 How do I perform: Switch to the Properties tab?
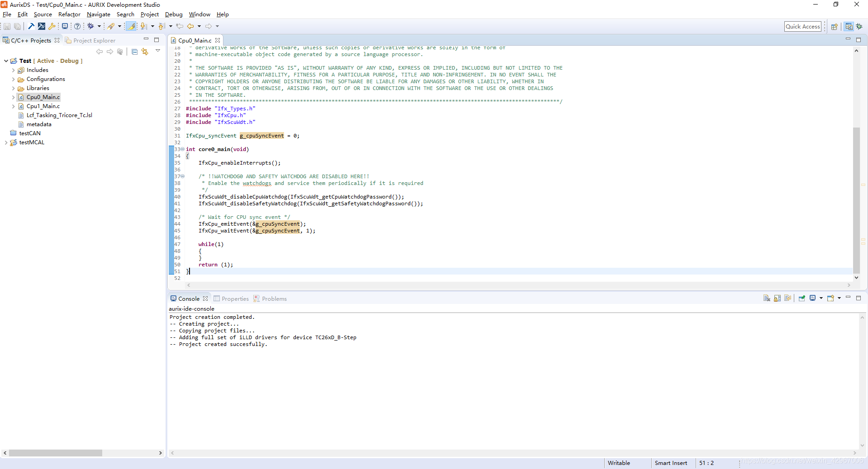coord(231,298)
